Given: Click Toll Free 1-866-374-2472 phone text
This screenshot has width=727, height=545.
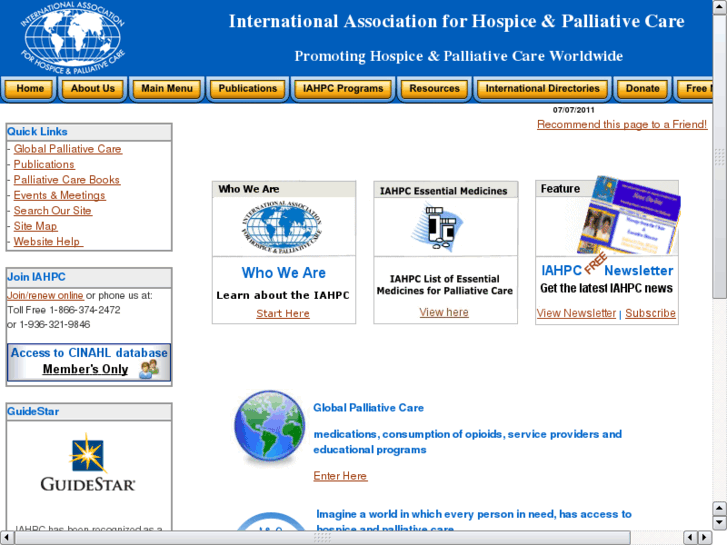Looking at the screenshot, I should pyautogui.click(x=64, y=310).
